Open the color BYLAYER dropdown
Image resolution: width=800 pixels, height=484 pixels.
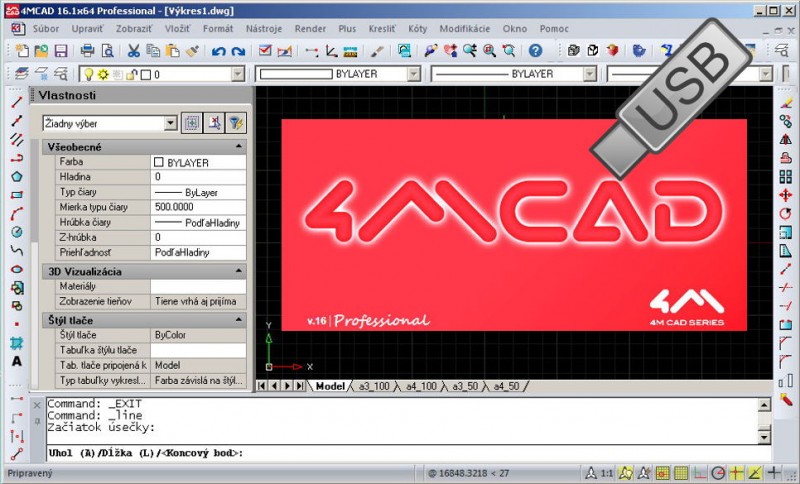coord(414,74)
